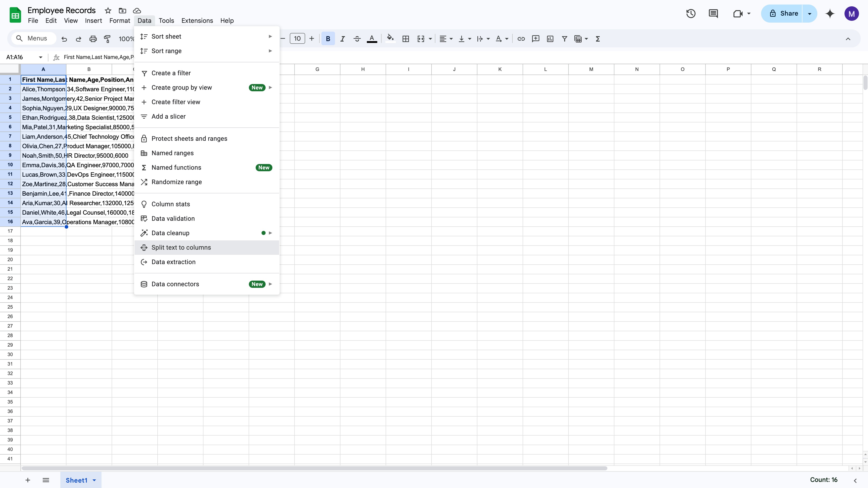Select Split text to columns

[x=207, y=248]
